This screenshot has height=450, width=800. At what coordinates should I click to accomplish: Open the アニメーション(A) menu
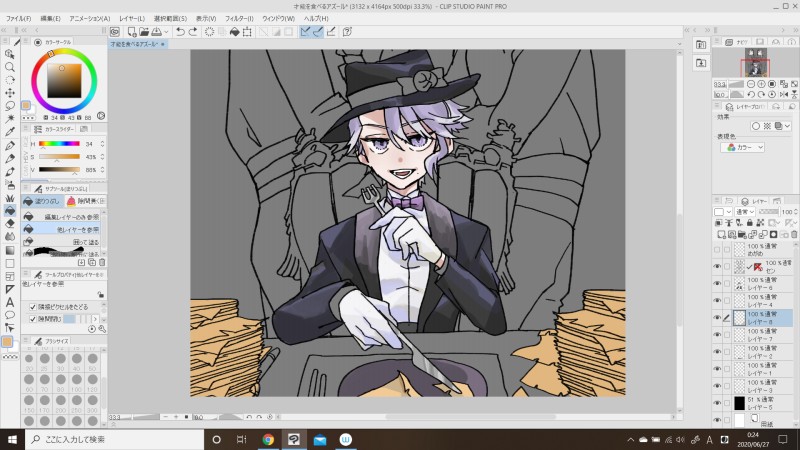click(x=89, y=18)
